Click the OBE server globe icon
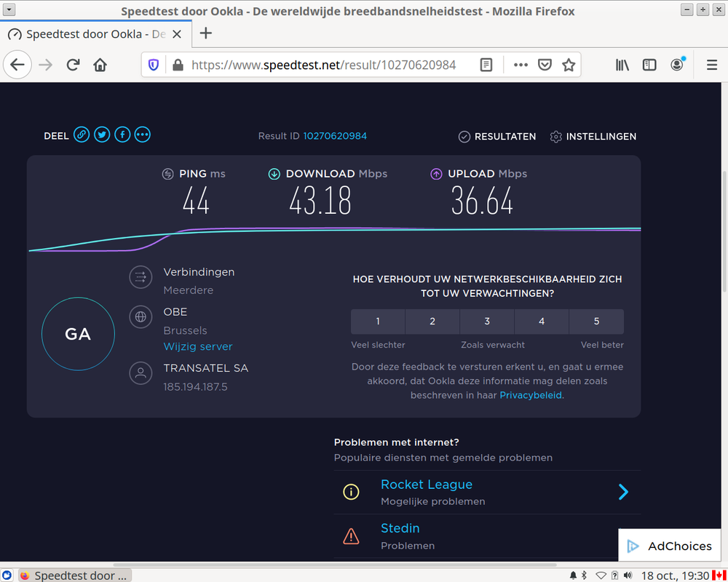This screenshot has width=728, height=582. click(141, 317)
